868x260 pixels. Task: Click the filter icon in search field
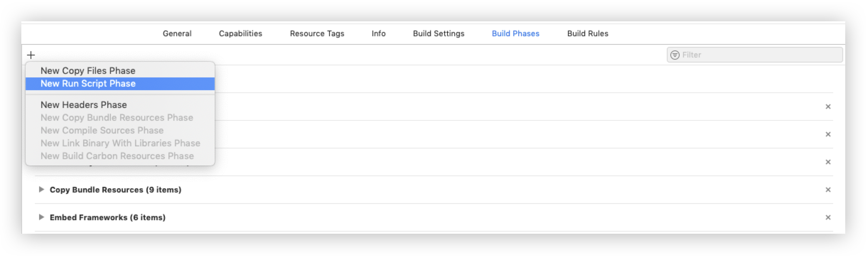pyautogui.click(x=675, y=55)
